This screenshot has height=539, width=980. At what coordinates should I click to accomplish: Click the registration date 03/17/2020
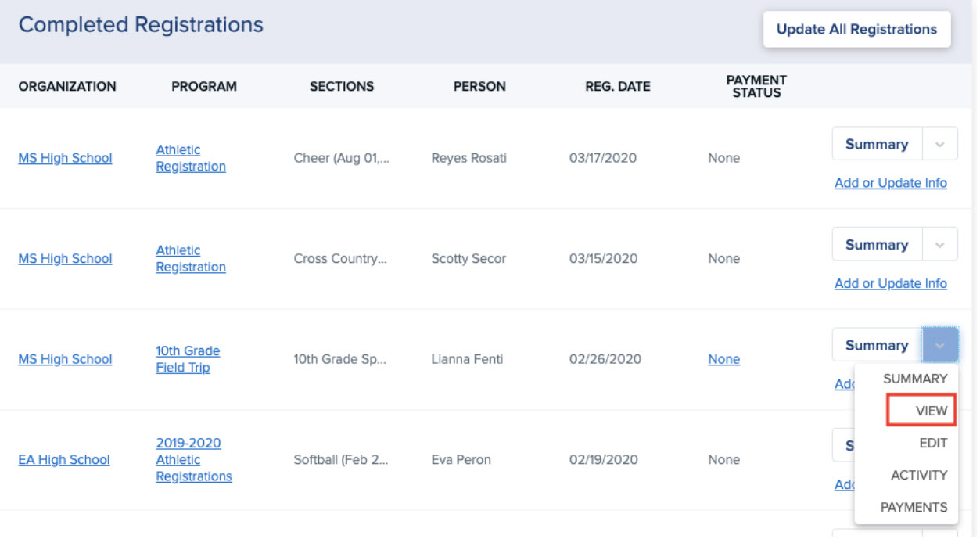(603, 158)
